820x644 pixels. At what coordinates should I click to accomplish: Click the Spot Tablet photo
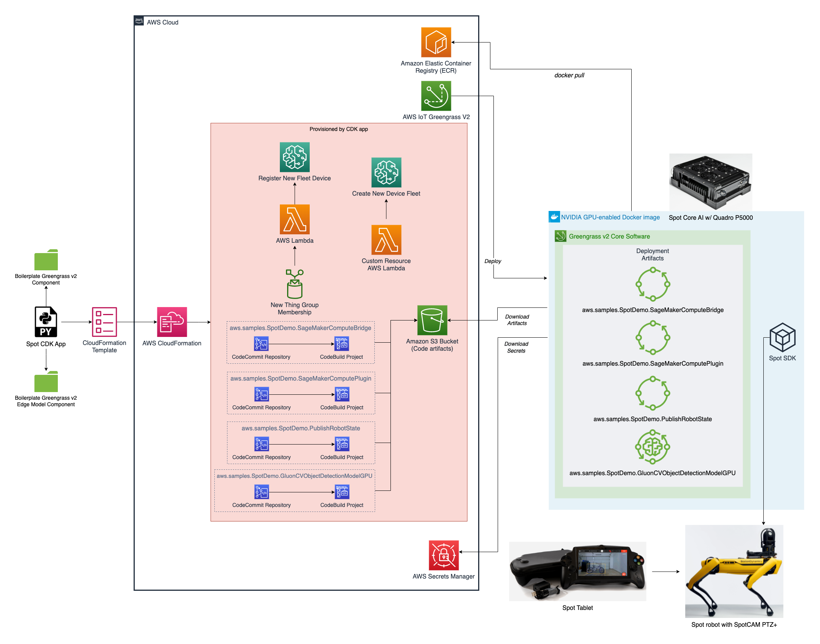click(577, 571)
